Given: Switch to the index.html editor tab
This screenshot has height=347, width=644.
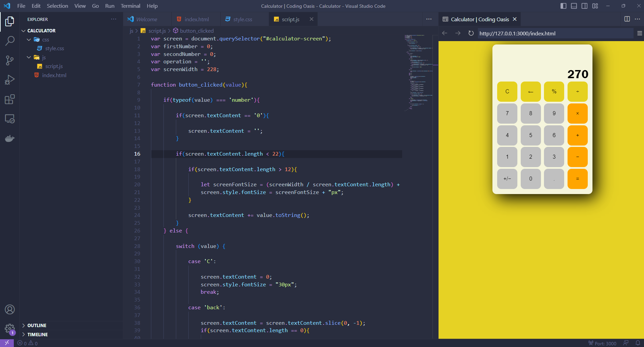Looking at the screenshot, I should [x=196, y=19].
